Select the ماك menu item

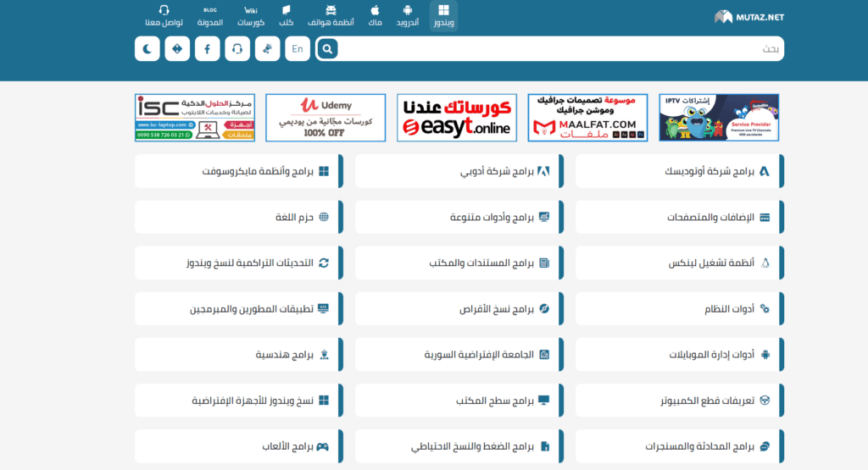[x=375, y=15]
